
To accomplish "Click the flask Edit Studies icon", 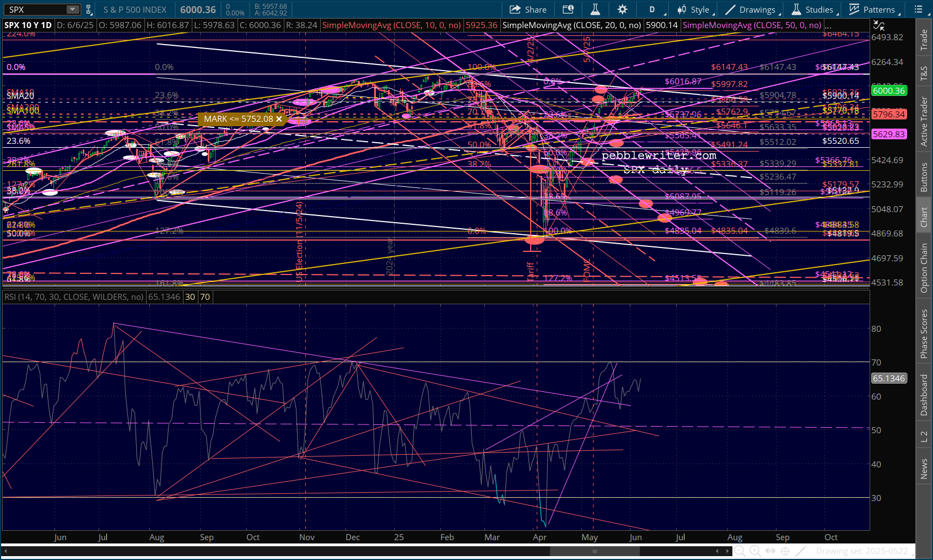I will click(x=595, y=9).
